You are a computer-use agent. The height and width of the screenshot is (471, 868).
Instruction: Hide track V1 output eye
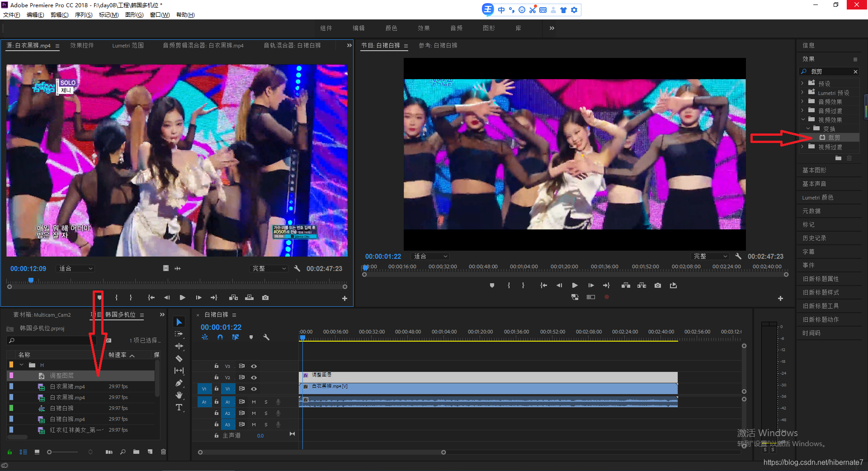pyautogui.click(x=254, y=389)
